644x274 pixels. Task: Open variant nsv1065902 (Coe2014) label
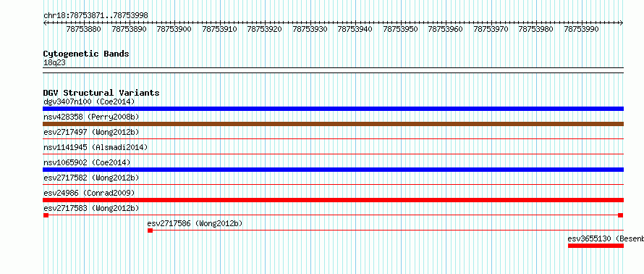[x=87, y=162]
